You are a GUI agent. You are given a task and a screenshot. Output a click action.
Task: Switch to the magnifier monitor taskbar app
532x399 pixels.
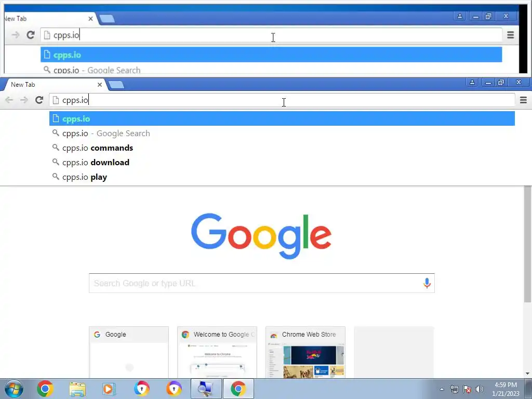coord(206,389)
